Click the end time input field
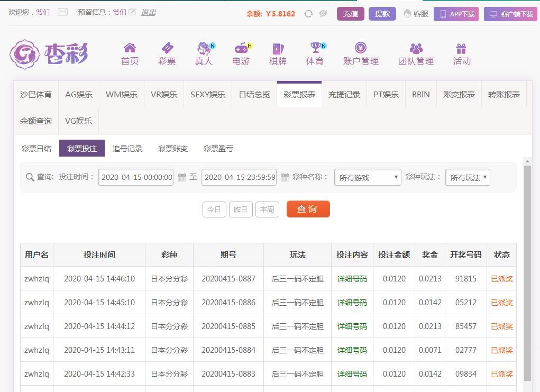Image resolution: width=540 pixels, height=392 pixels. click(239, 177)
